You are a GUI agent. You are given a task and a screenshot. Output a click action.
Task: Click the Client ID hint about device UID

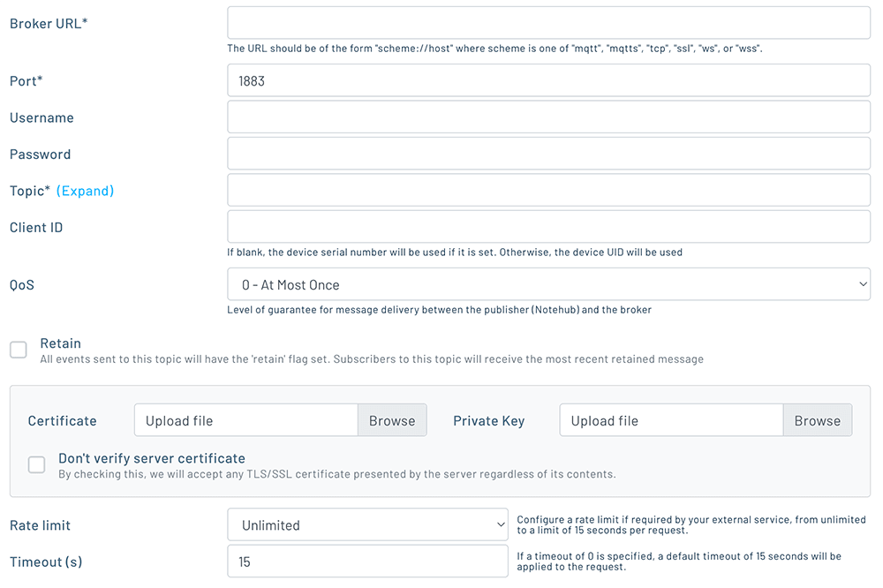455,253
